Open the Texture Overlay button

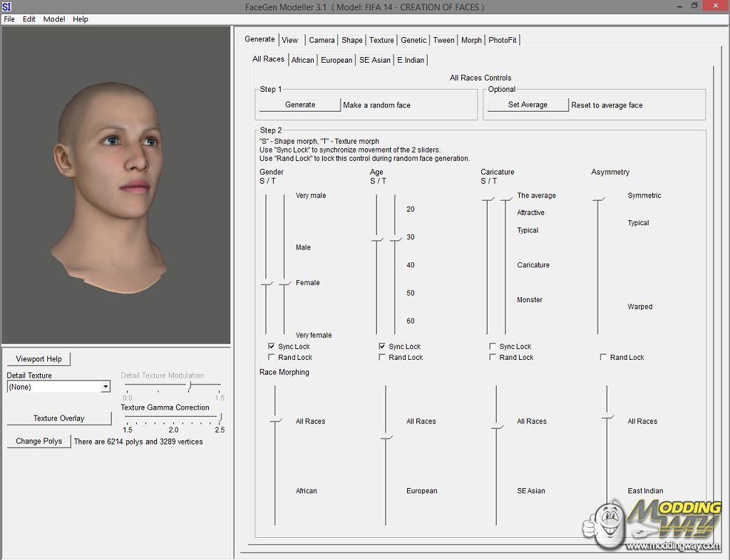(x=58, y=418)
